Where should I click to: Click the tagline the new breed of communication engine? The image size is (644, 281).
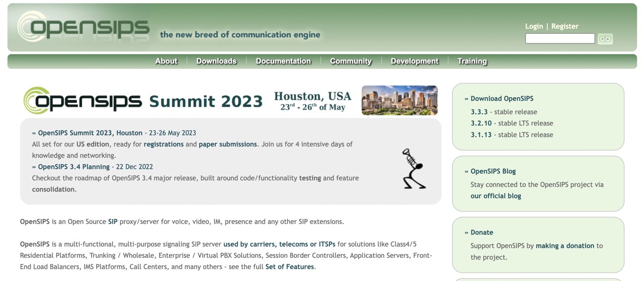coord(240,35)
